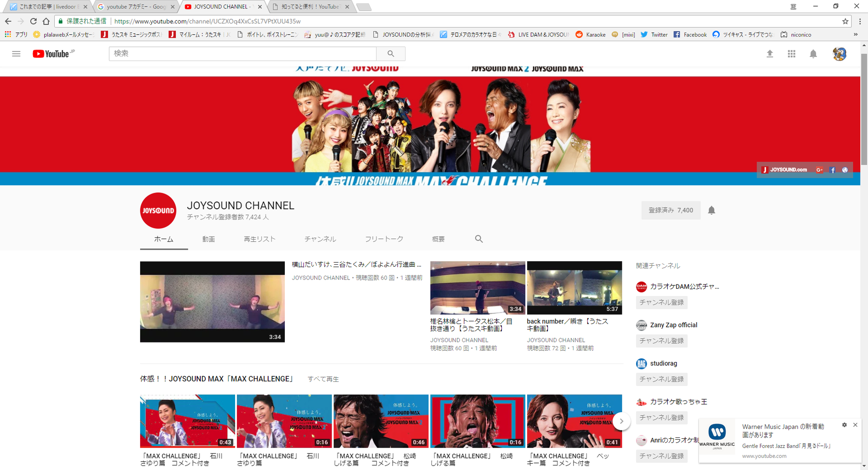Open the back number 瞬き video thumbnail
The height and width of the screenshot is (470, 868).
coord(575,288)
